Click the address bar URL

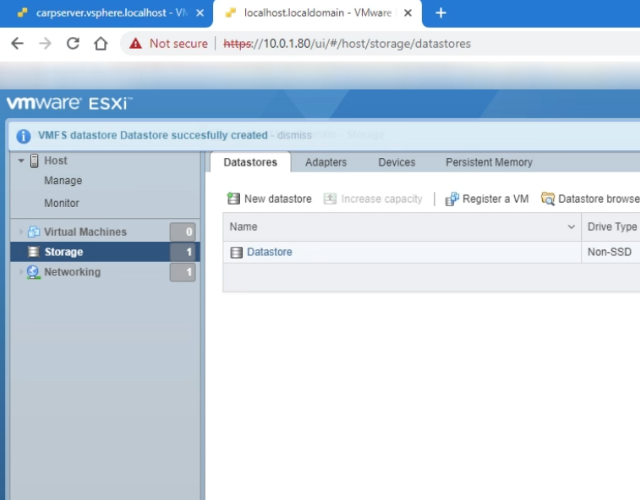pos(347,43)
